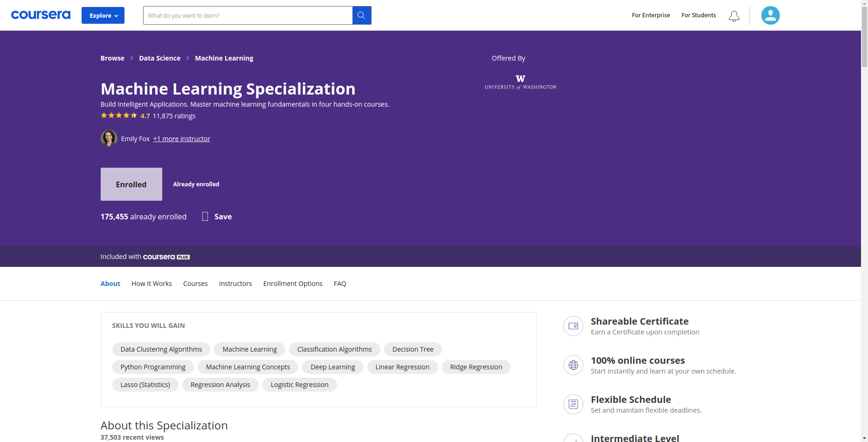The height and width of the screenshot is (442, 868).
Task: Click the page scrollbar up arrow
Action: tap(864, 3)
